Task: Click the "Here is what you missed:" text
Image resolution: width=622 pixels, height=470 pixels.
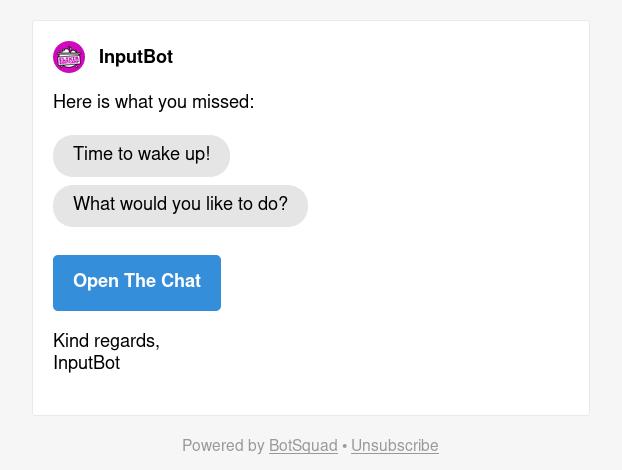Action: 153,102
